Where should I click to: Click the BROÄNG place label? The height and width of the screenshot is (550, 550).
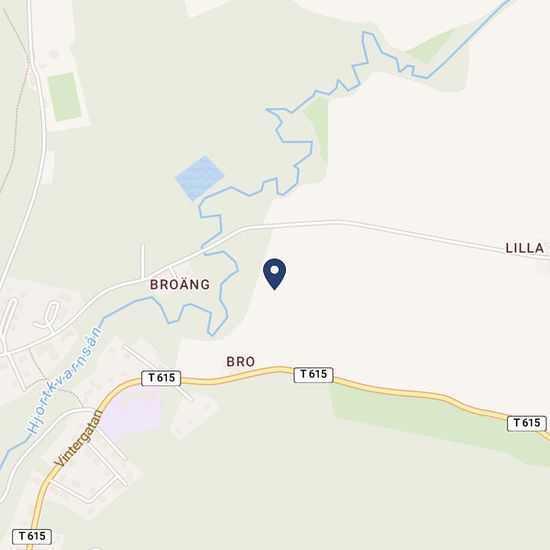[x=180, y=284]
